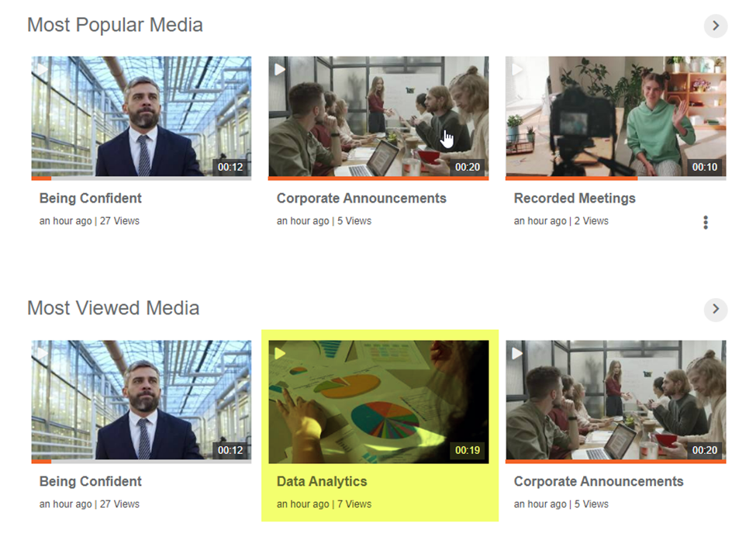
Task: Click the play icon on Being Confident in Most Viewed
Action: click(x=43, y=353)
